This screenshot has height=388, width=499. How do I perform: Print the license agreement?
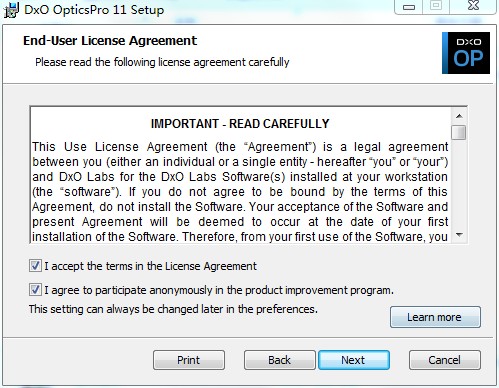(x=189, y=360)
